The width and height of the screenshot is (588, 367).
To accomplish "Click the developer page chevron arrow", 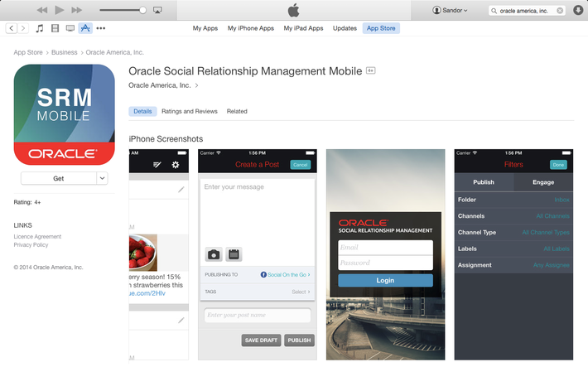I will pyautogui.click(x=196, y=85).
